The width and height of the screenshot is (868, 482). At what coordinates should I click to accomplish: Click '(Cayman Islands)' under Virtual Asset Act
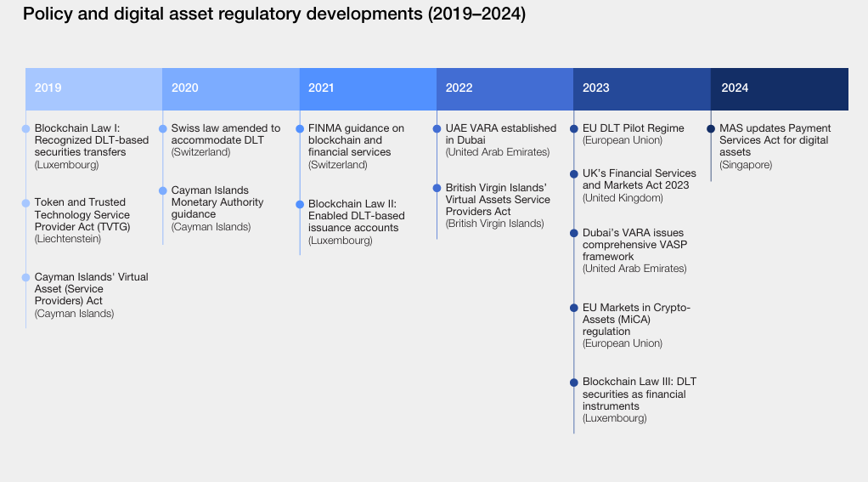coord(74,314)
